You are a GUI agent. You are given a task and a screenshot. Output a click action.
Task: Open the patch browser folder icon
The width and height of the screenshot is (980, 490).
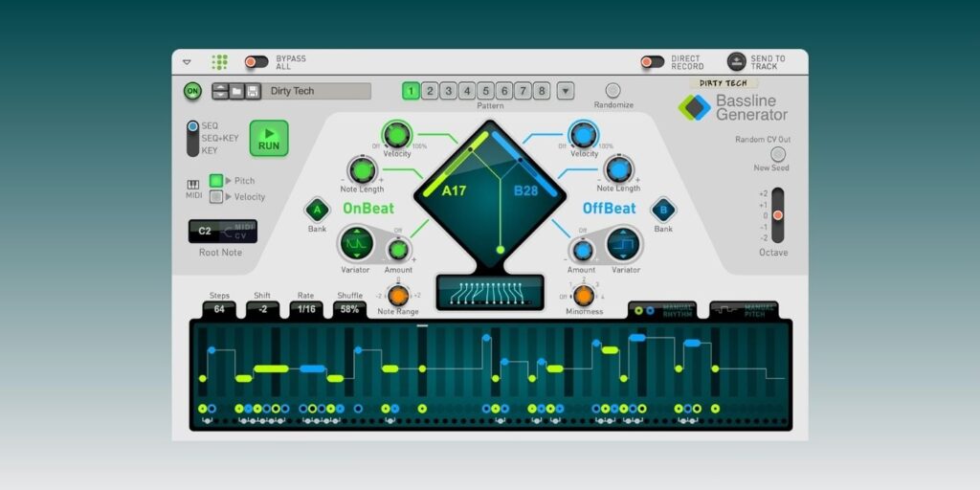tap(236, 91)
